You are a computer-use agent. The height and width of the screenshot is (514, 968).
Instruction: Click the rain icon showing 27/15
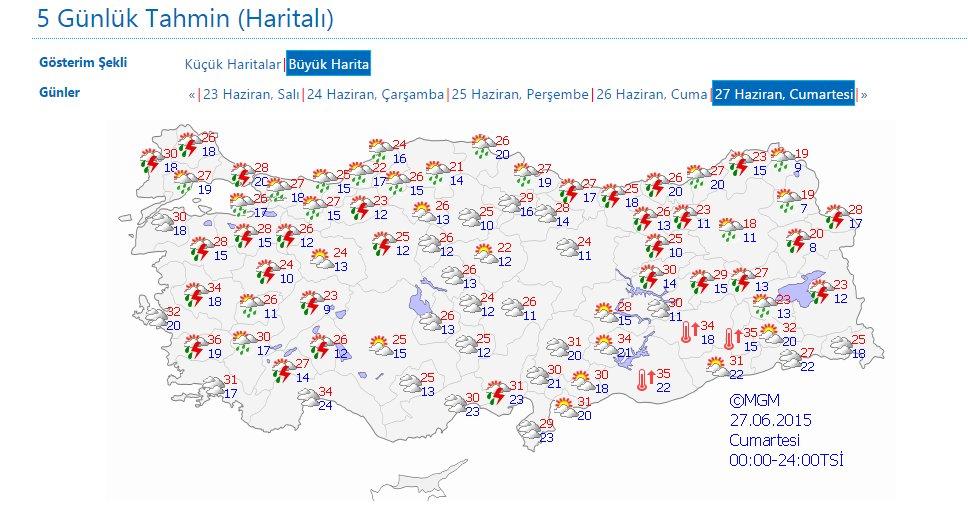click(314, 209)
